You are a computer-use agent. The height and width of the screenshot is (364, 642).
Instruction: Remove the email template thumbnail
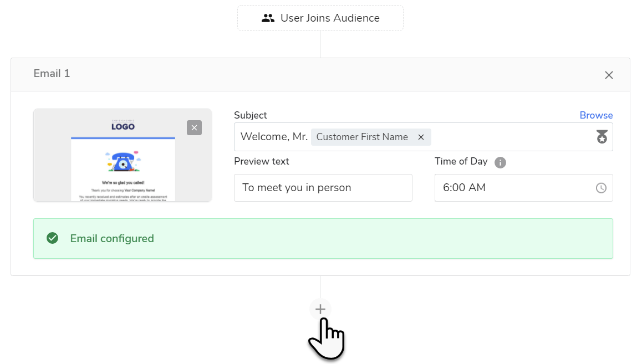194,128
